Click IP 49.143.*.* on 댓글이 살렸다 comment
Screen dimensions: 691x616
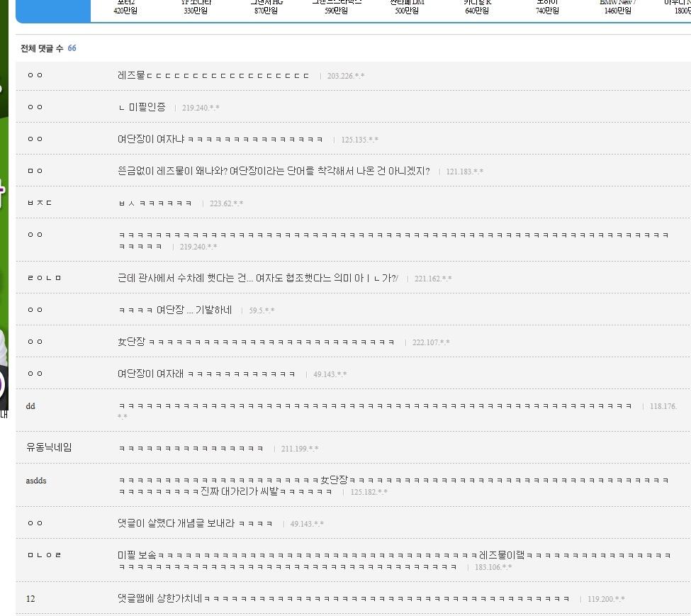click(x=307, y=524)
